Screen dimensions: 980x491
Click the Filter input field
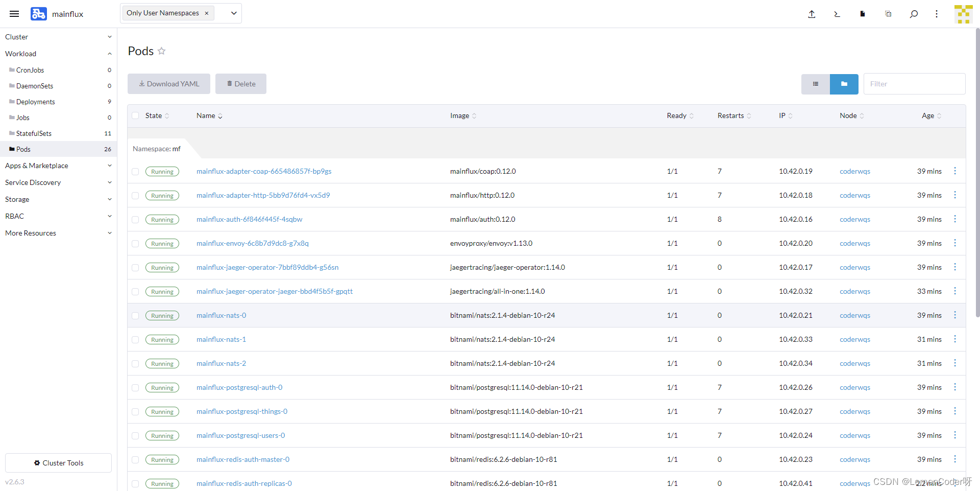click(x=914, y=84)
